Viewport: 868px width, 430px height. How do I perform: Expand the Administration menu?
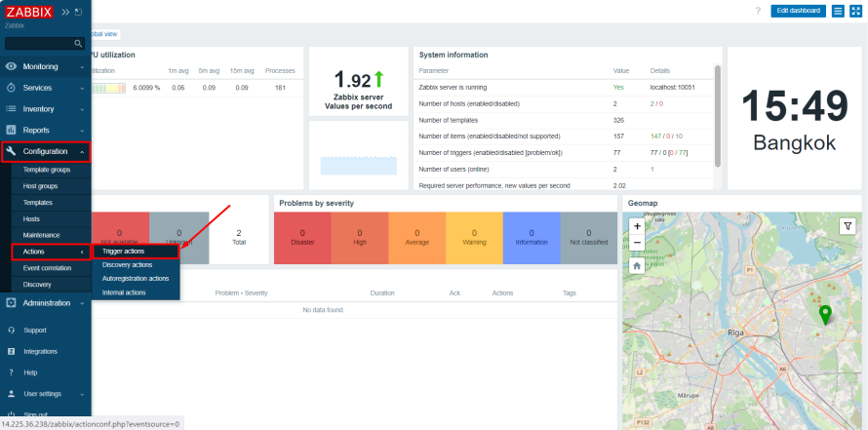click(82, 303)
